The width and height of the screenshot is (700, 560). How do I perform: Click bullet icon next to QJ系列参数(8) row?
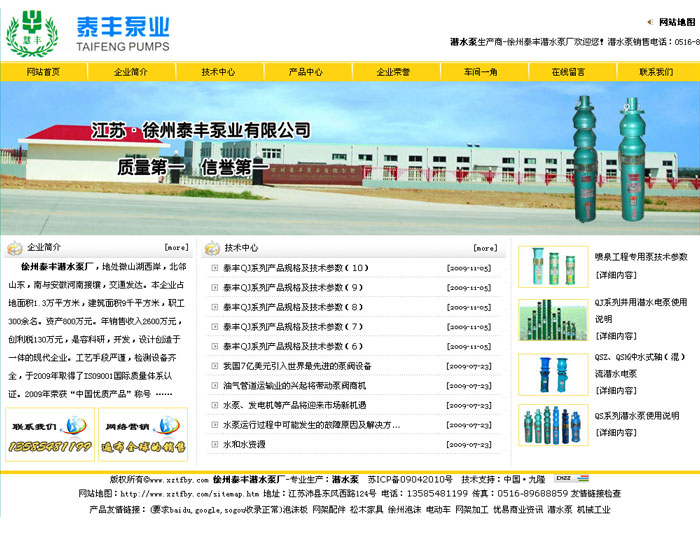[215, 307]
